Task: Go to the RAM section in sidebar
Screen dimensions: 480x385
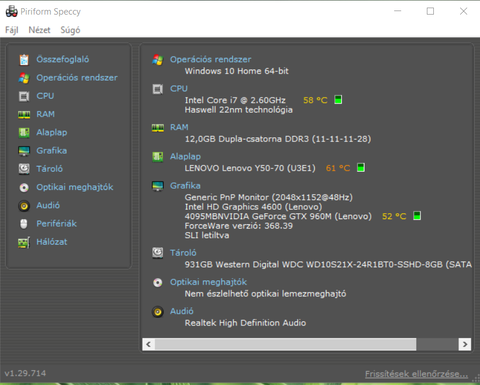Action: click(x=46, y=114)
